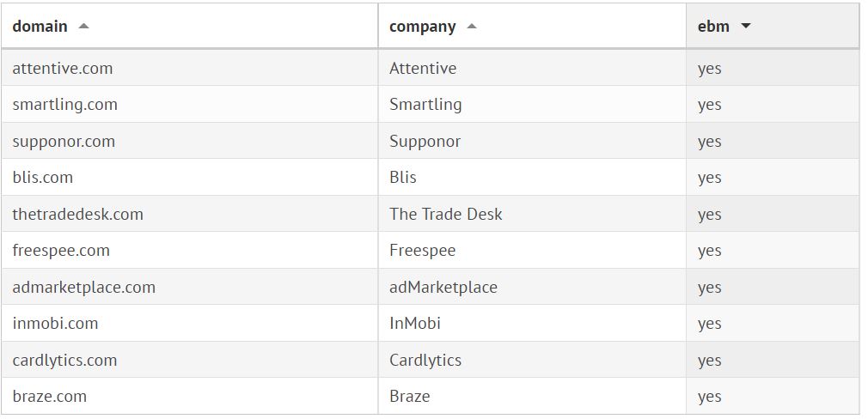
Task: Click the InMobi company cell
Action: point(415,324)
